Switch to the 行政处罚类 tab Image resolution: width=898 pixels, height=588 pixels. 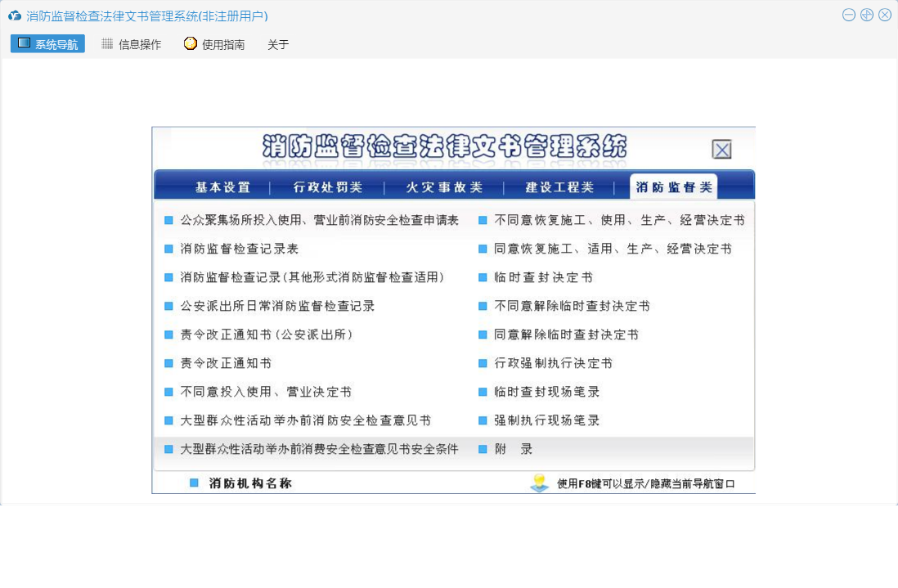pyautogui.click(x=328, y=187)
